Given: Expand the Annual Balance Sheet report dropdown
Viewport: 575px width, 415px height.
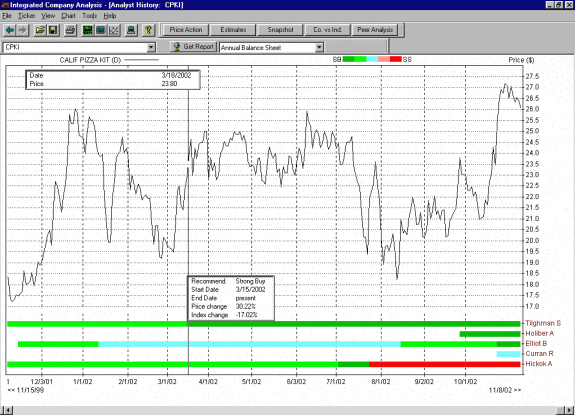Looking at the screenshot, I should point(319,47).
